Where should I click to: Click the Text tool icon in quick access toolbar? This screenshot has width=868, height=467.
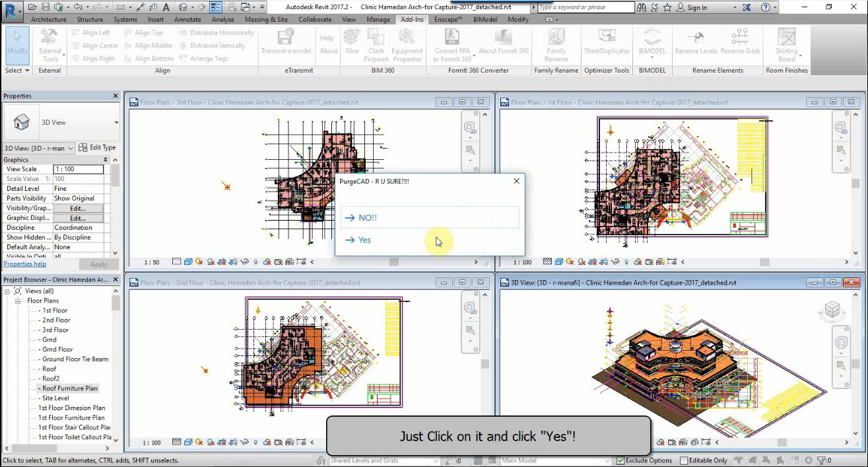point(166,7)
